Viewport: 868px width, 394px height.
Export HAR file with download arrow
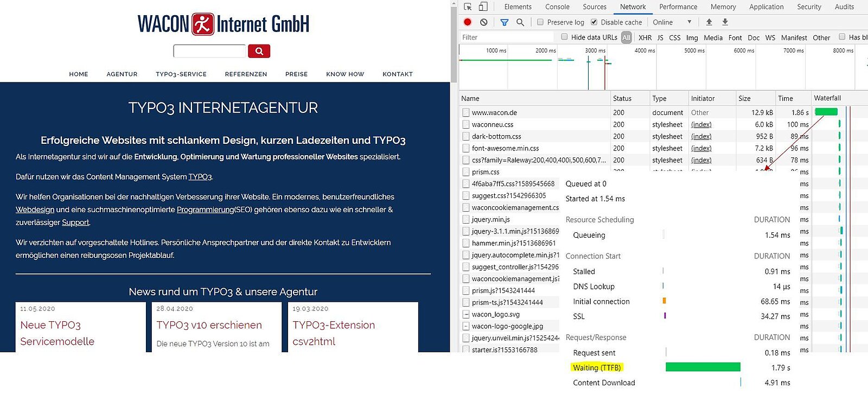pyautogui.click(x=725, y=22)
